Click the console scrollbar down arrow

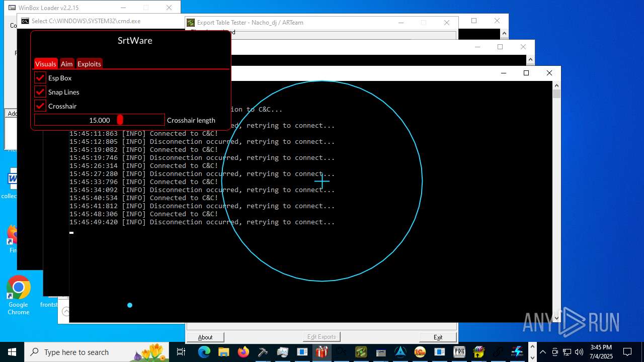point(556,318)
